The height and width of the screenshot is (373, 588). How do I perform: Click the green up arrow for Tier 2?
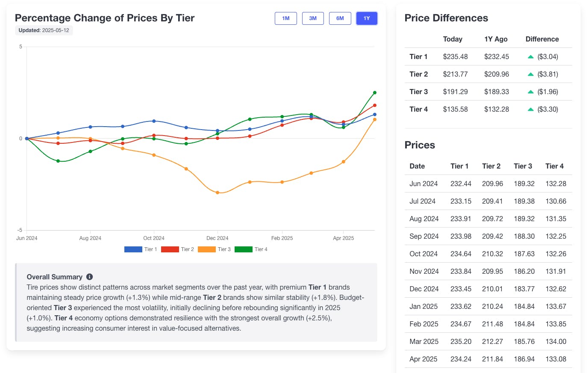coord(531,74)
